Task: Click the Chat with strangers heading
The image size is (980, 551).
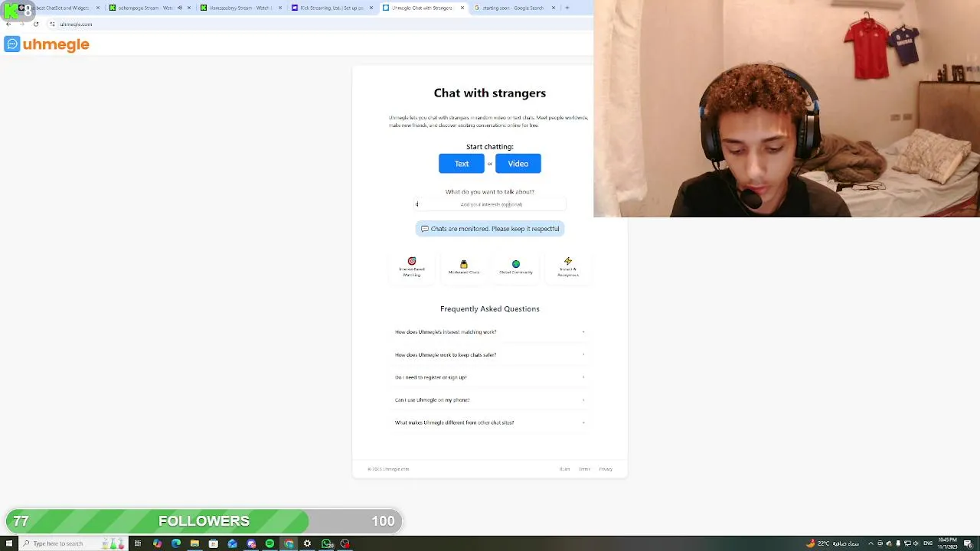Action: point(490,93)
